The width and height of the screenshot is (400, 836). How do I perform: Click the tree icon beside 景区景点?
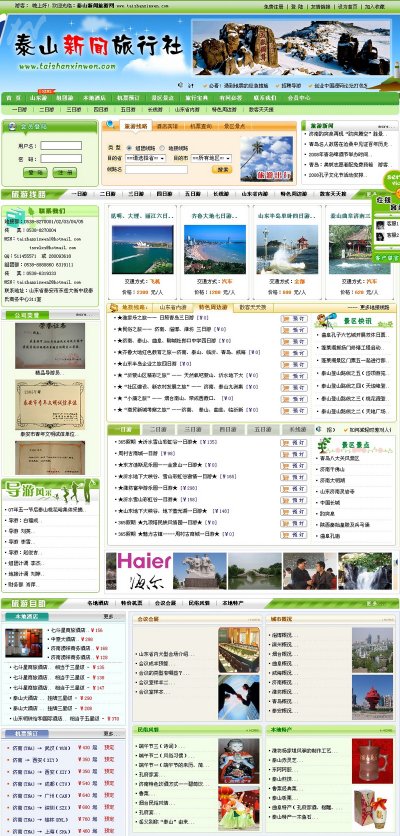pyautogui.click(x=324, y=445)
